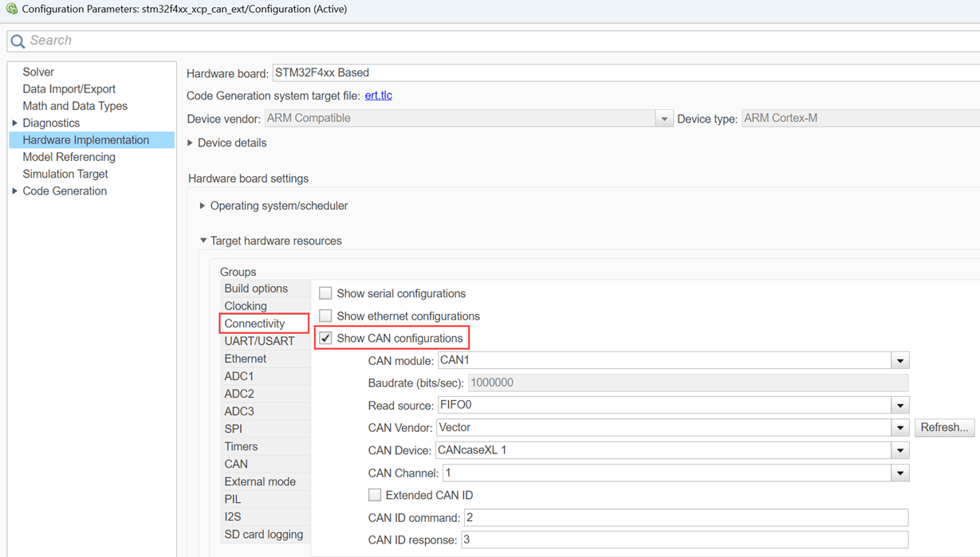Collapse Target hardware resources section
Screen dimensions: 980x557
203,241
